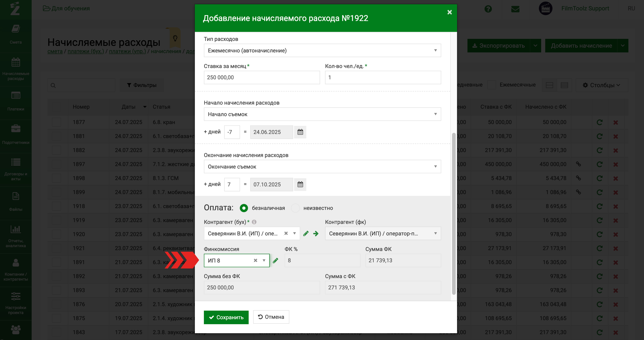This screenshot has height=340, width=644.
Task: Edit Контрагент (бух) with the pencil icon
Action: pyautogui.click(x=306, y=233)
